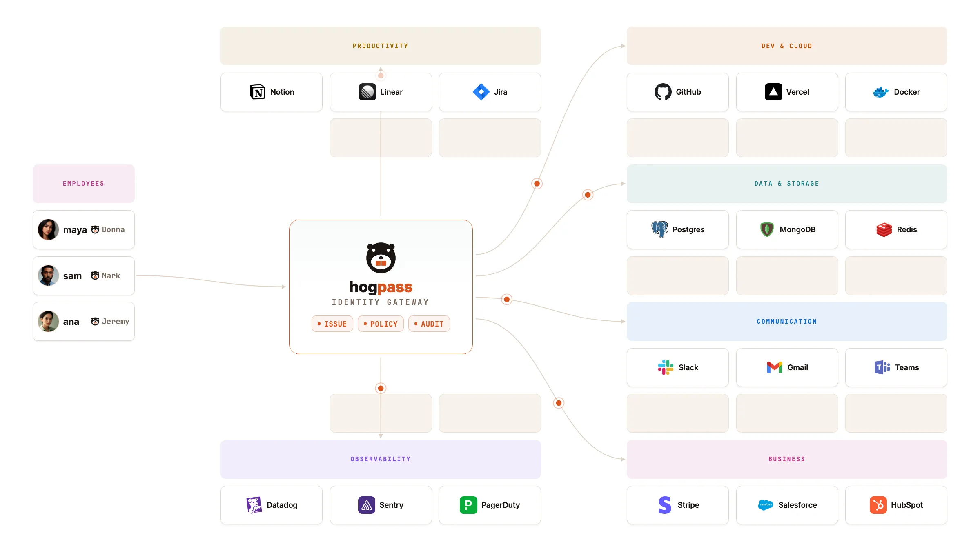Click the "Slack" label text
The width and height of the screenshot is (980, 551).
coord(688,367)
